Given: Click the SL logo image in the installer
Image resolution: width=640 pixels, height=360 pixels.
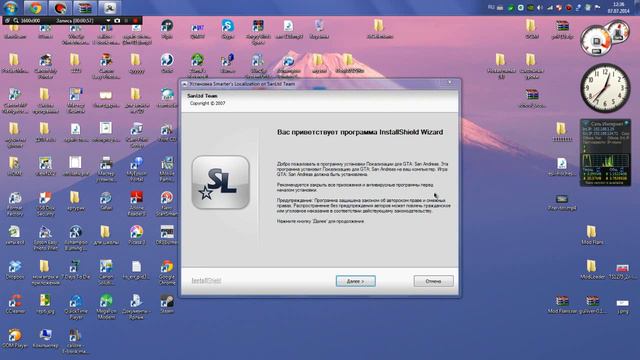Looking at the screenshot, I should point(220,182).
